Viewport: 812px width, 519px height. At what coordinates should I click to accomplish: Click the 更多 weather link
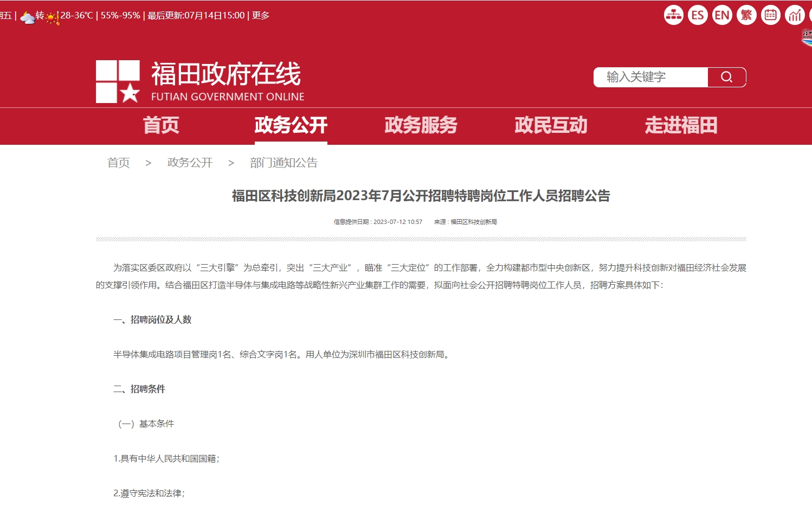pyautogui.click(x=261, y=15)
